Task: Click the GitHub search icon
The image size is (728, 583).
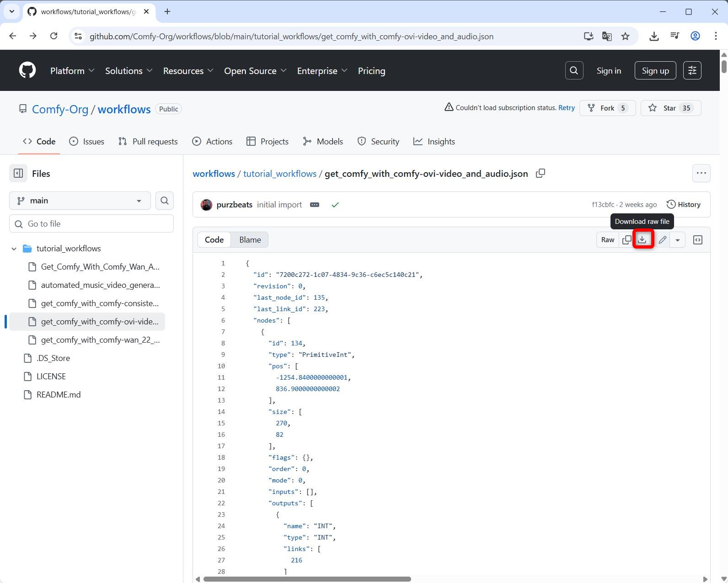Action: (x=574, y=71)
